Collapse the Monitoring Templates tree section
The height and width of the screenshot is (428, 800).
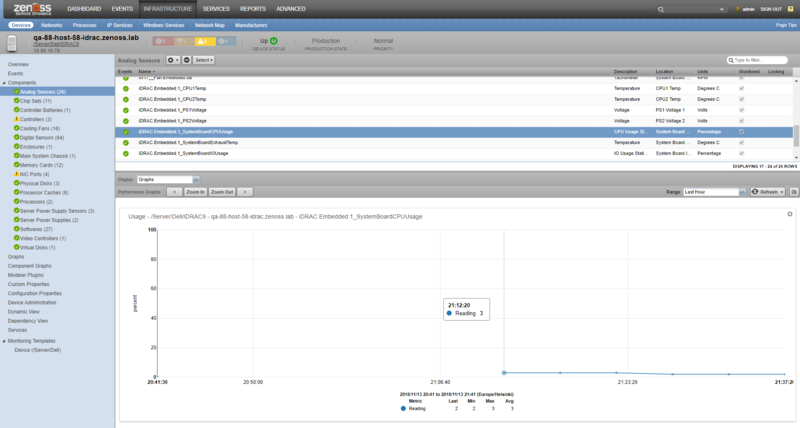point(4,341)
